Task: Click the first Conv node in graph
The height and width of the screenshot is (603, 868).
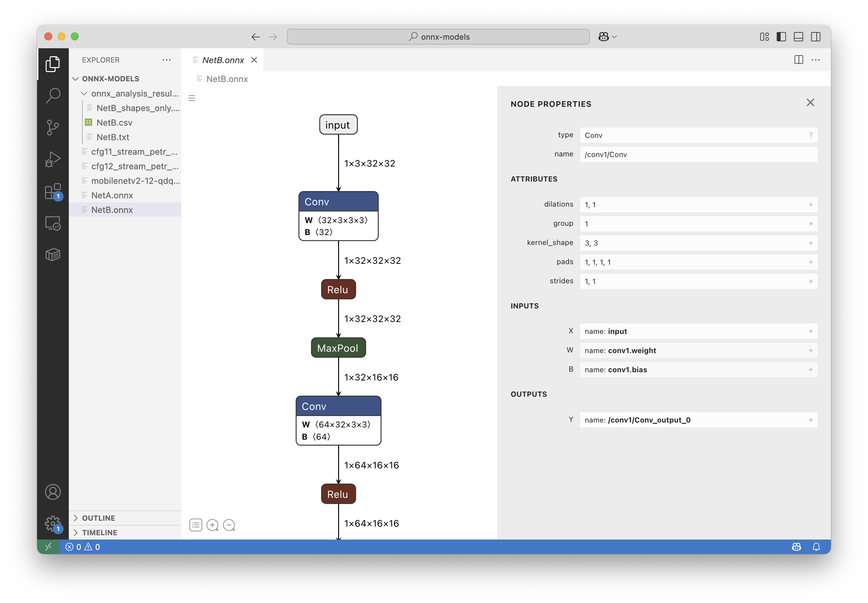Action: [338, 202]
